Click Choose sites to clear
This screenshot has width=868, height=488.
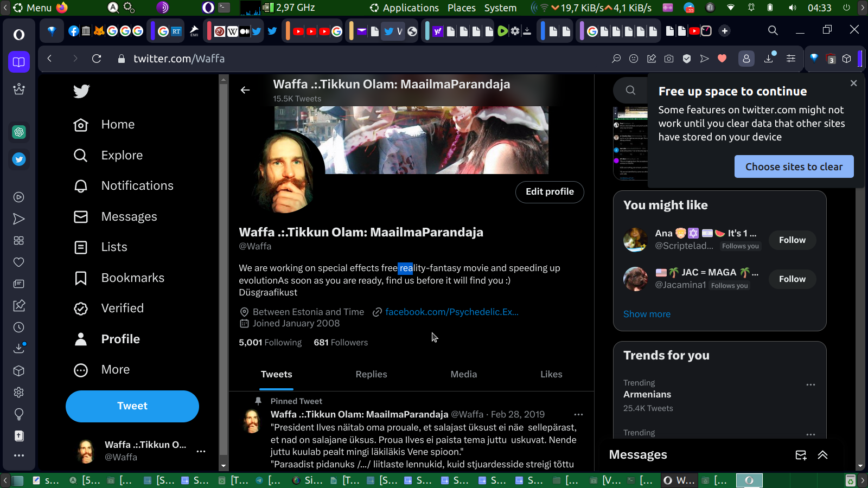[794, 166]
